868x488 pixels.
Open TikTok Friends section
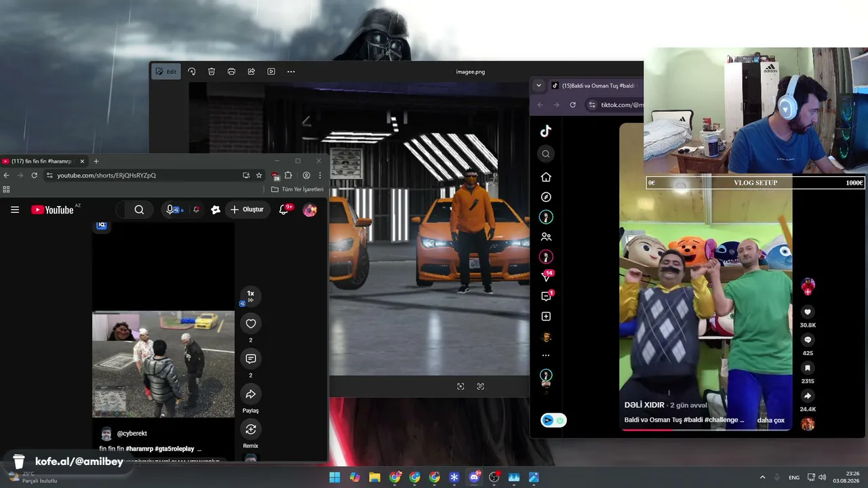[x=546, y=237]
